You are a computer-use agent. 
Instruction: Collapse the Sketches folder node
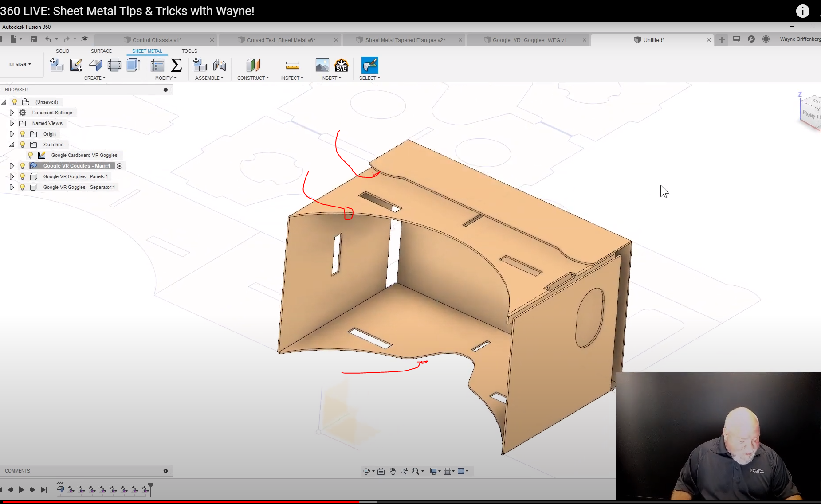[12, 145]
